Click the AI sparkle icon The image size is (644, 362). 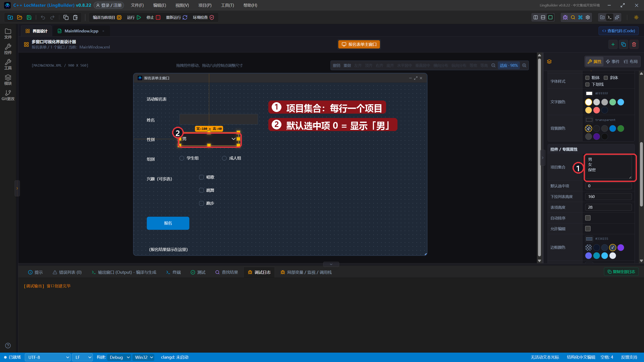click(x=617, y=17)
